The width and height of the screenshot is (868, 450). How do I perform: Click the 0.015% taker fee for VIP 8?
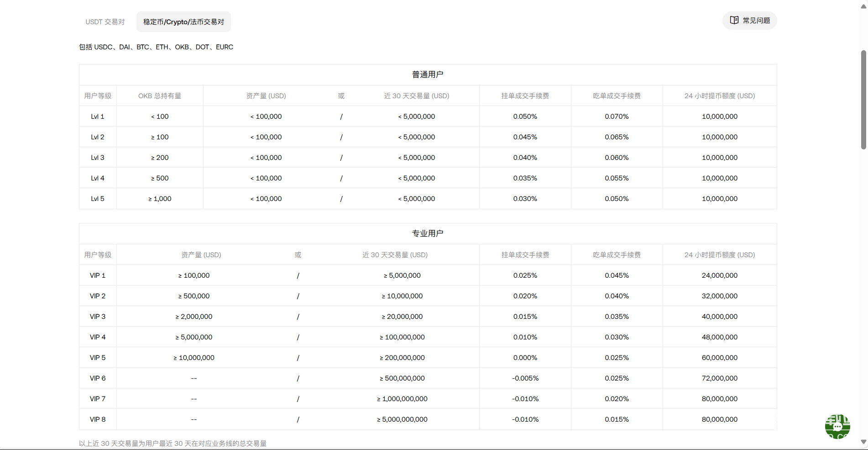(x=617, y=419)
